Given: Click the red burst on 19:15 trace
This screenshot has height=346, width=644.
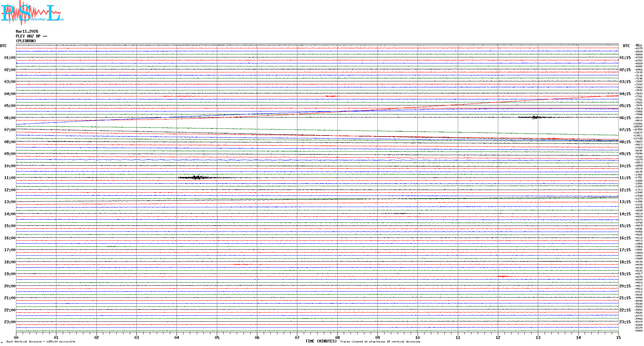Looking at the screenshot, I should (x=503, y=276).
